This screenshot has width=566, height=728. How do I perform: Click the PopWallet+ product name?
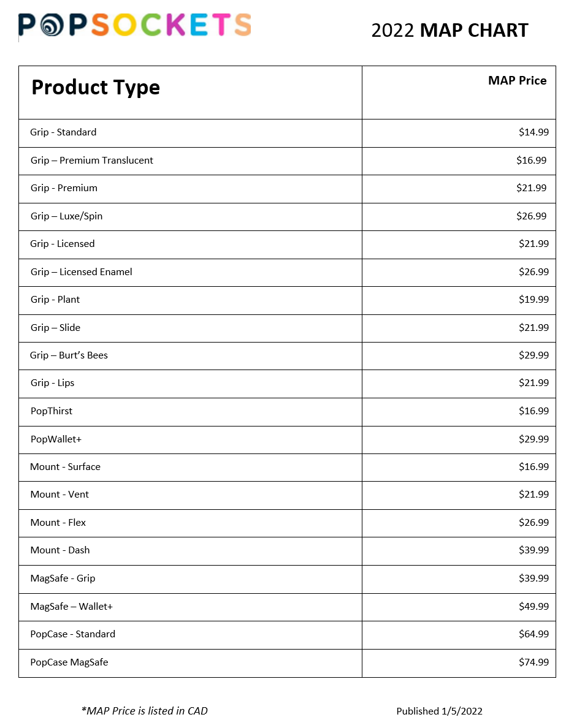pos(56,439)
